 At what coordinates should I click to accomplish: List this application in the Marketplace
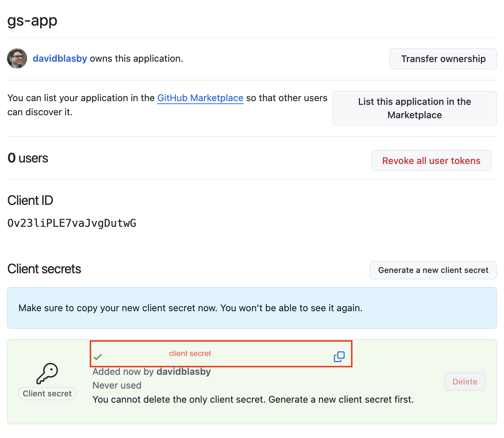[414, 108]
